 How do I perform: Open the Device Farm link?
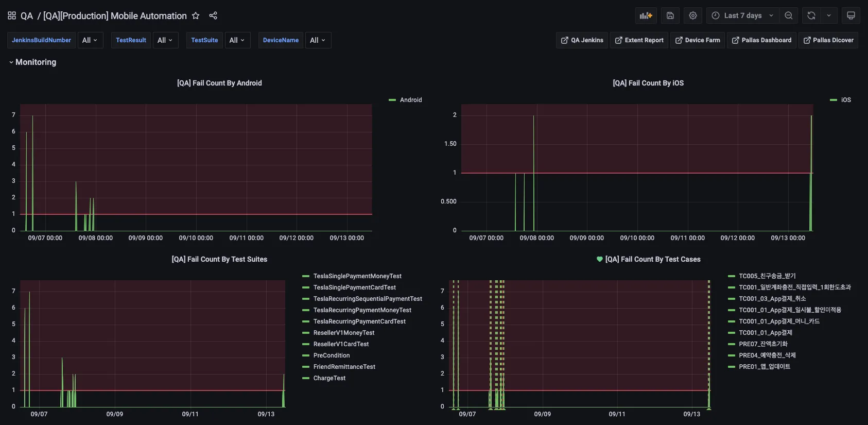pos(698,40)
